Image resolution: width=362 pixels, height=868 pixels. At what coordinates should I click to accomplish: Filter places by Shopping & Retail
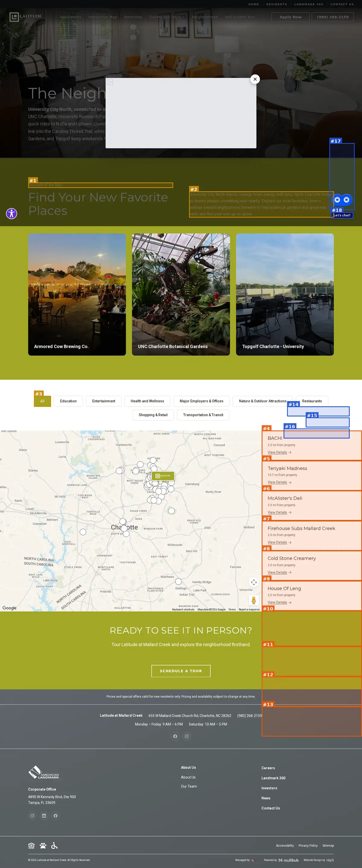click(x=153, y=415)
